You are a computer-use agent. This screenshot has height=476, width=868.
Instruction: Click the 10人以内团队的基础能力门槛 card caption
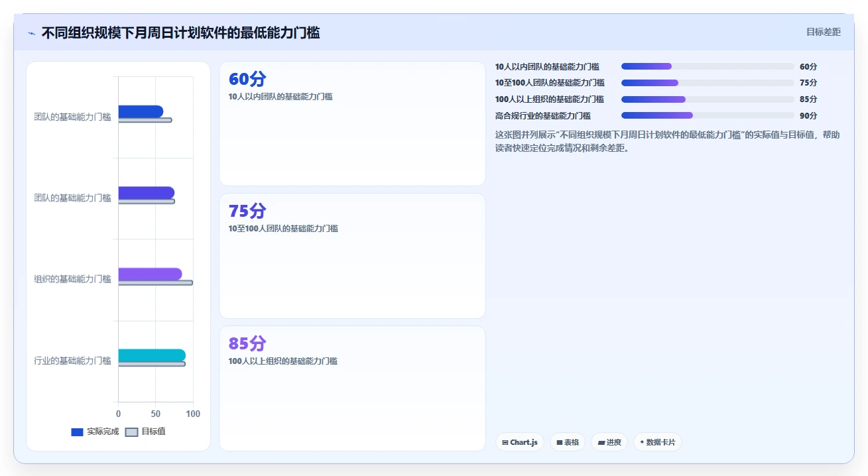pyautogui.click(x=280, y=97)
